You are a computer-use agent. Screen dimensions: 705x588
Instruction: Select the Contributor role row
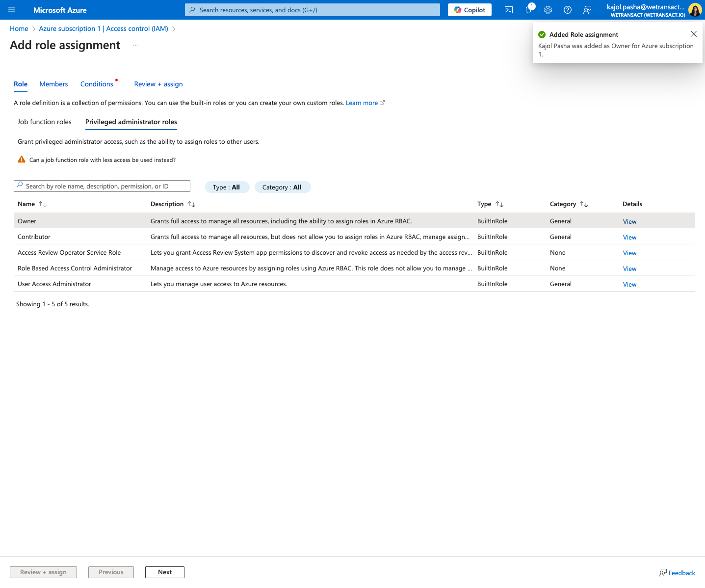[354, 237]
